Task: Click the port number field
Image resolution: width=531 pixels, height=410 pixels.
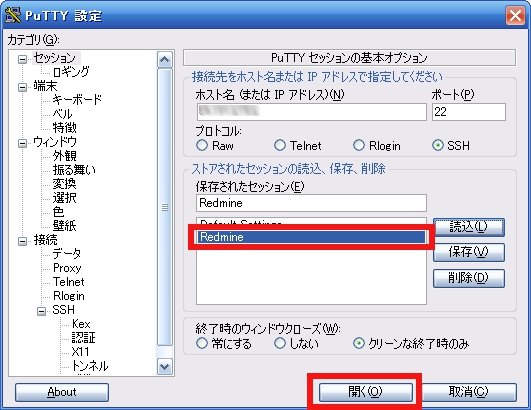Action: coord(469,112)
